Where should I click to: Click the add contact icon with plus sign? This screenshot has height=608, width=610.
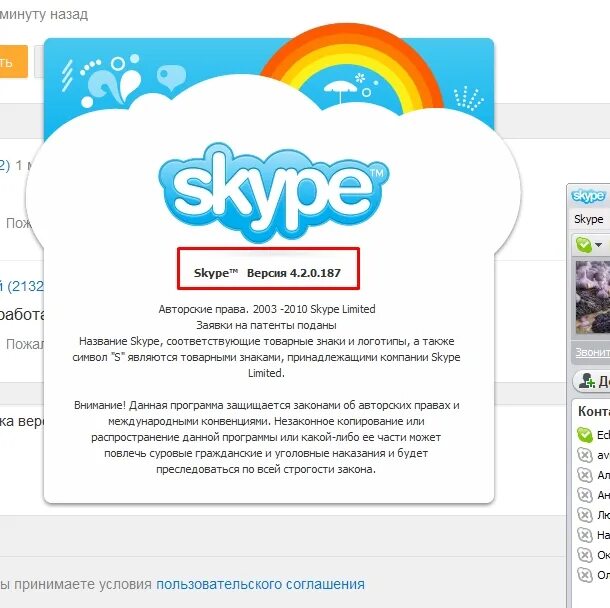pyautogui.click(x=587, y=380)
